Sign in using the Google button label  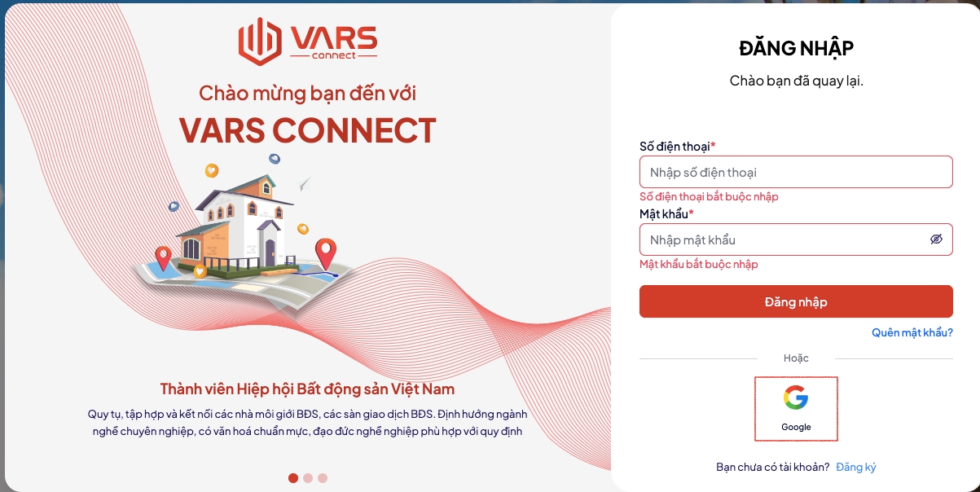click(796, 427)
